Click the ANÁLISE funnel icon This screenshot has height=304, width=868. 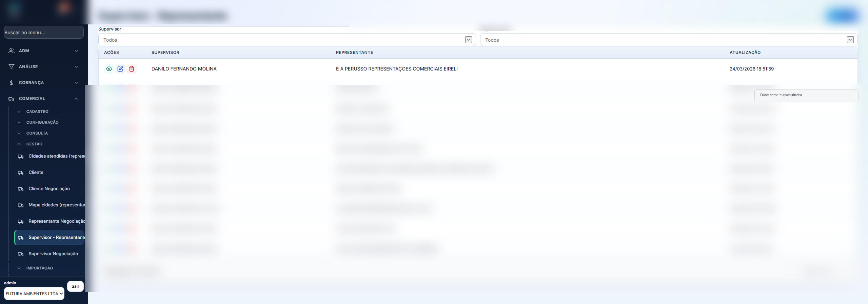pyautogui.click(x=12, y=67)
